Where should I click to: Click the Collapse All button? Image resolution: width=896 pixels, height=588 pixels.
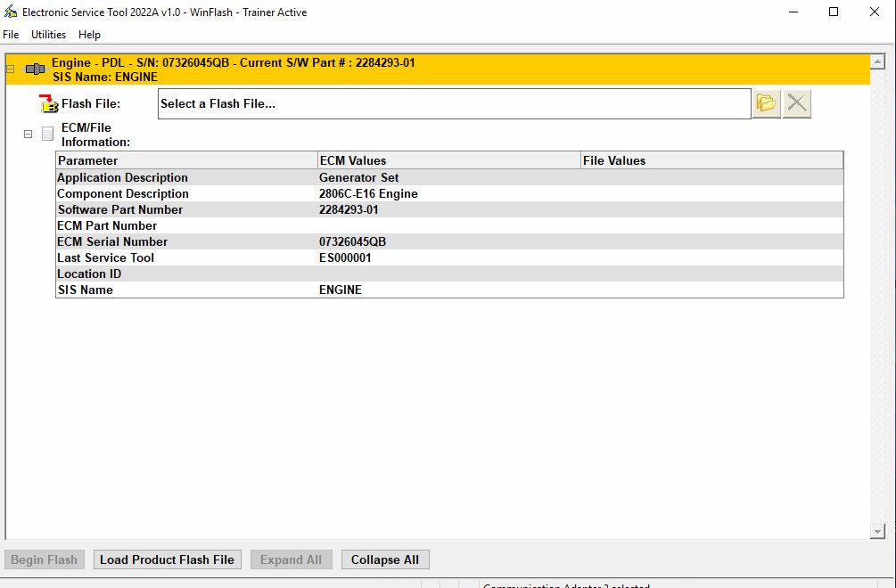point(384,559)
